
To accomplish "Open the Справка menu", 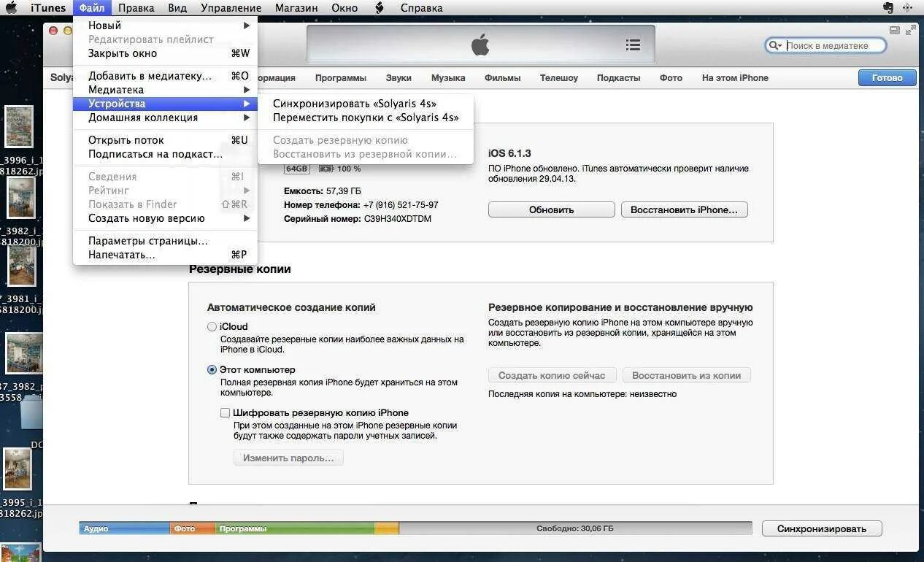I will click(421, 8).
